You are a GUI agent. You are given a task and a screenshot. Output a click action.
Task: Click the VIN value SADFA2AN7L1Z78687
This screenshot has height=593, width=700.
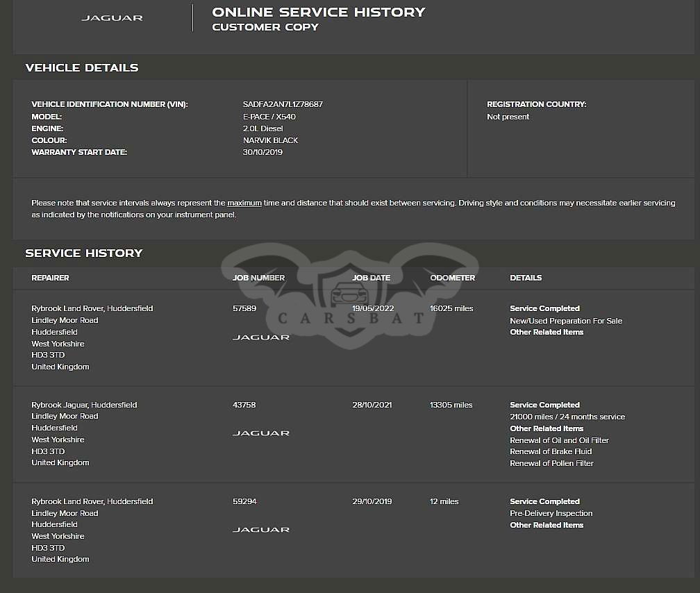(x=283, y=105)
